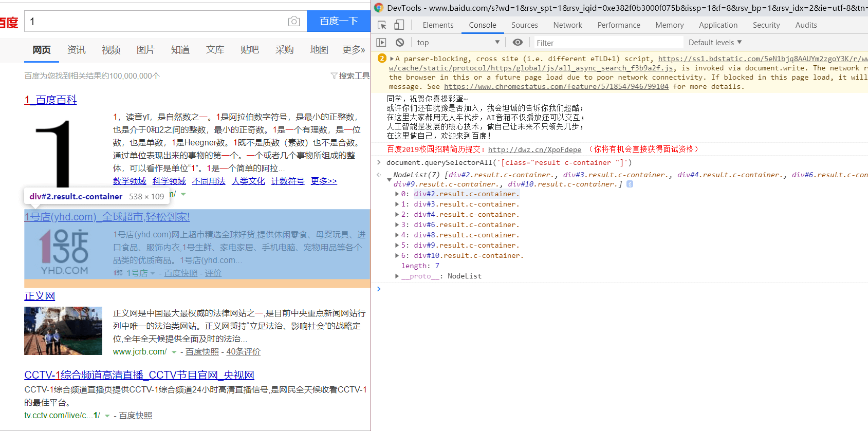Screen dimensions: 868x431
Task: Go to the Network tab
Action: coord(568,25)
